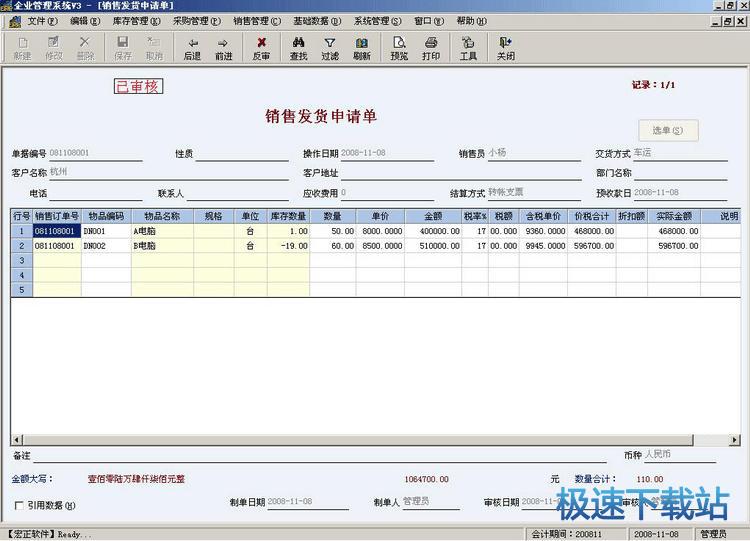Open the 编辑 menu

point(85,21)
